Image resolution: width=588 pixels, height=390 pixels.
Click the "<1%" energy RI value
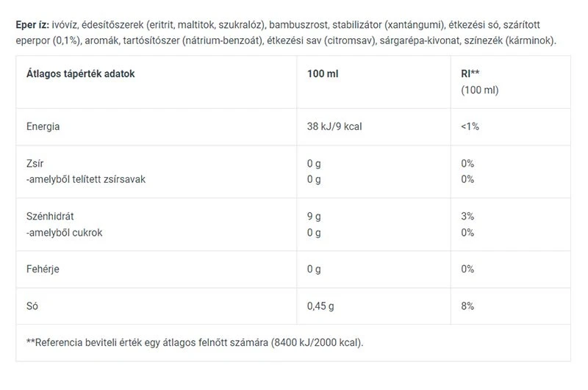470,126
